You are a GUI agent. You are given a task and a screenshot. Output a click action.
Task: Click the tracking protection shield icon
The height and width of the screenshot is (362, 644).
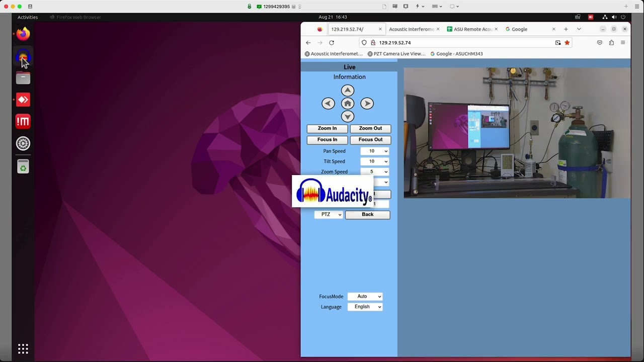click(364, 43)
